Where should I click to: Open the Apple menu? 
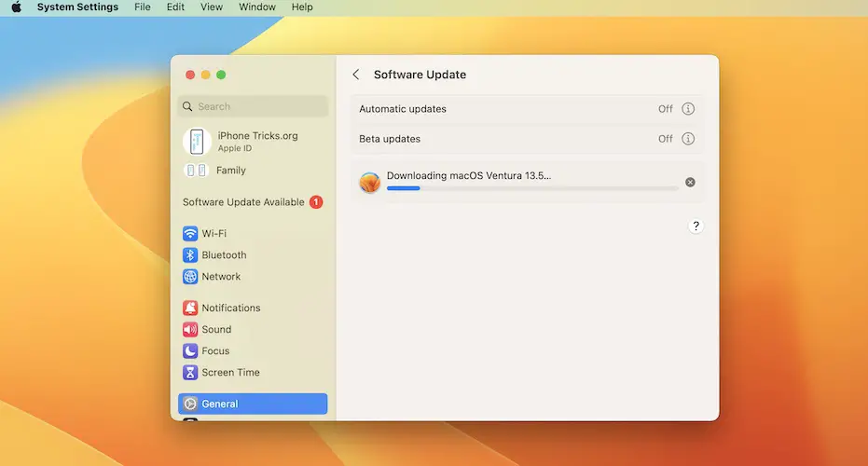[16, 7]
